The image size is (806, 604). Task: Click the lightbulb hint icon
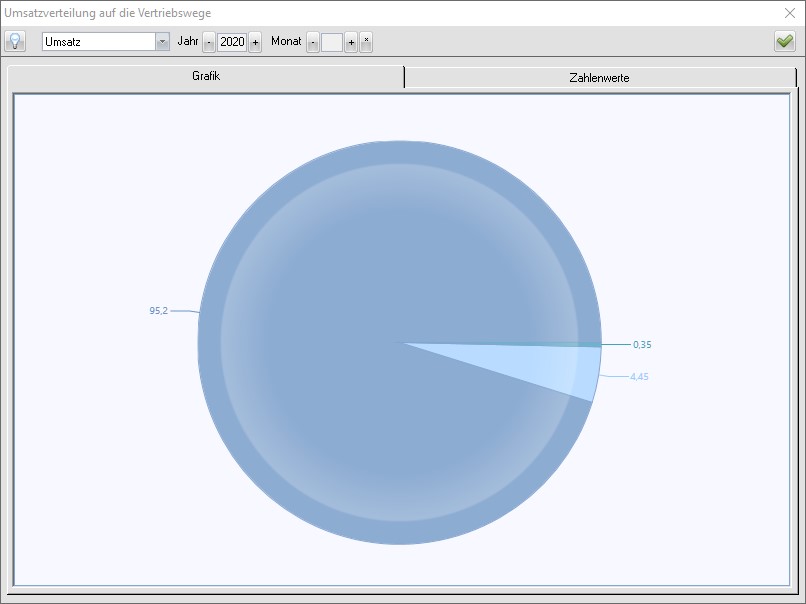15,41
